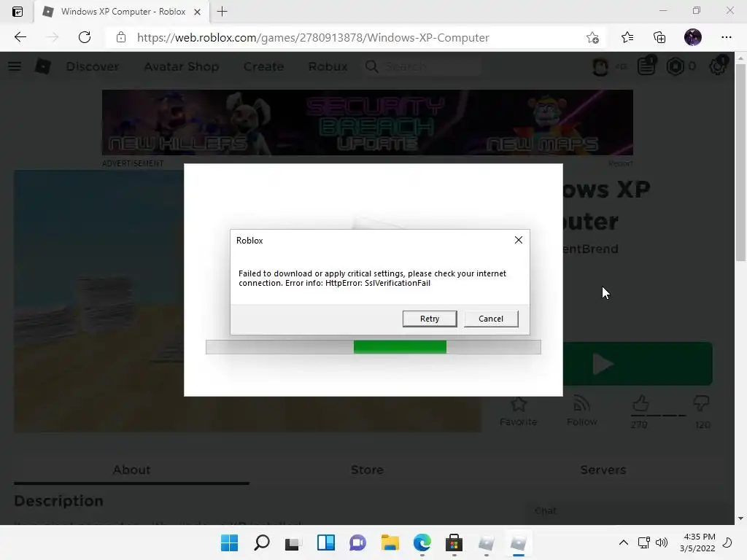Open Edge Collections
The image size is (747, 560).
coord(659,37)
